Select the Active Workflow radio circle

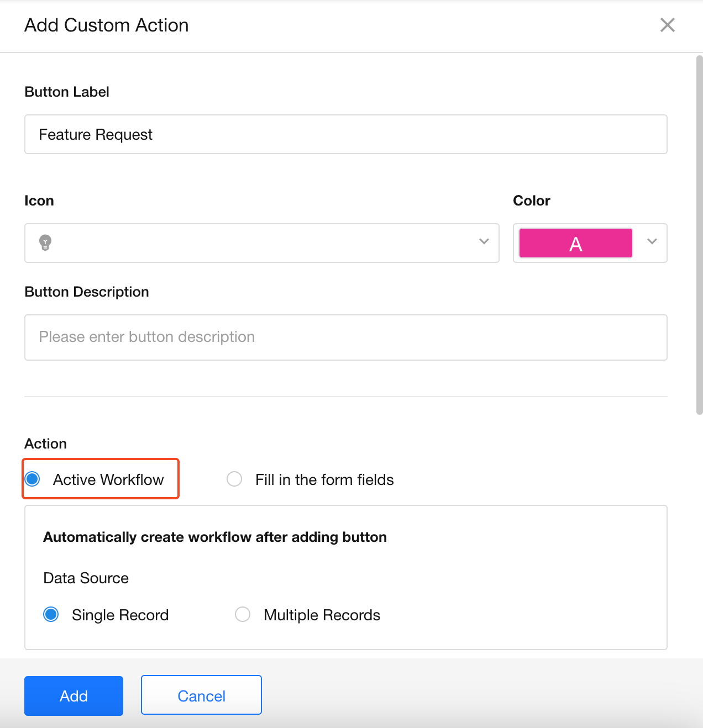[33, 479]
